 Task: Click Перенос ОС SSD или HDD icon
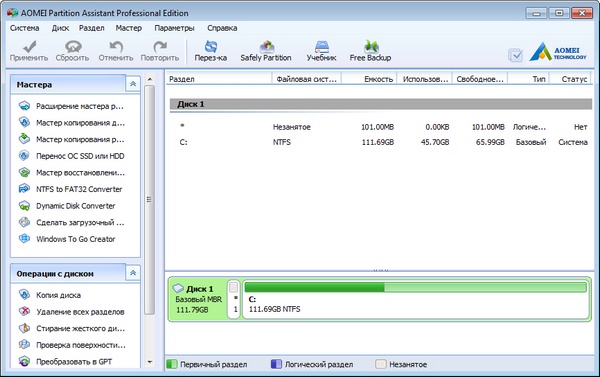pos(24,156)
